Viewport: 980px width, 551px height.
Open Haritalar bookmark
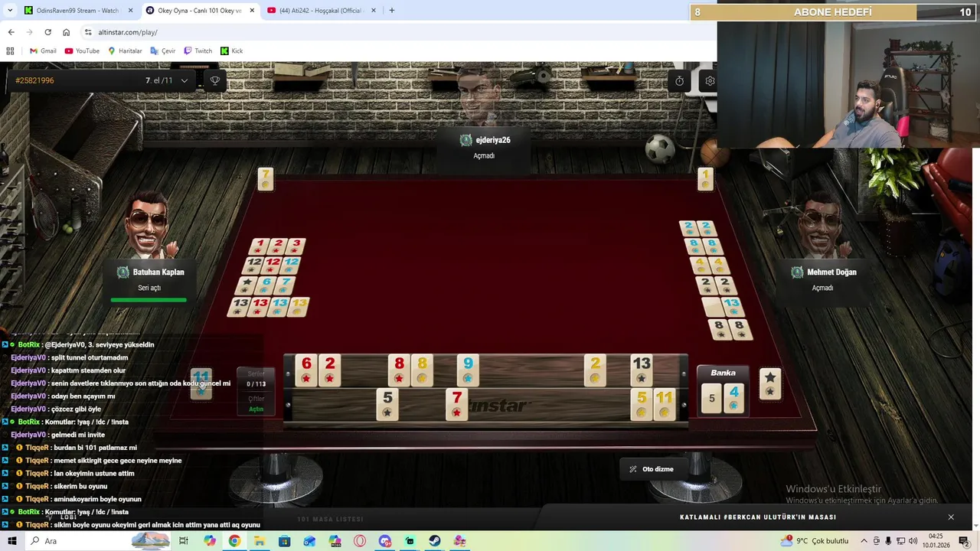125,51
